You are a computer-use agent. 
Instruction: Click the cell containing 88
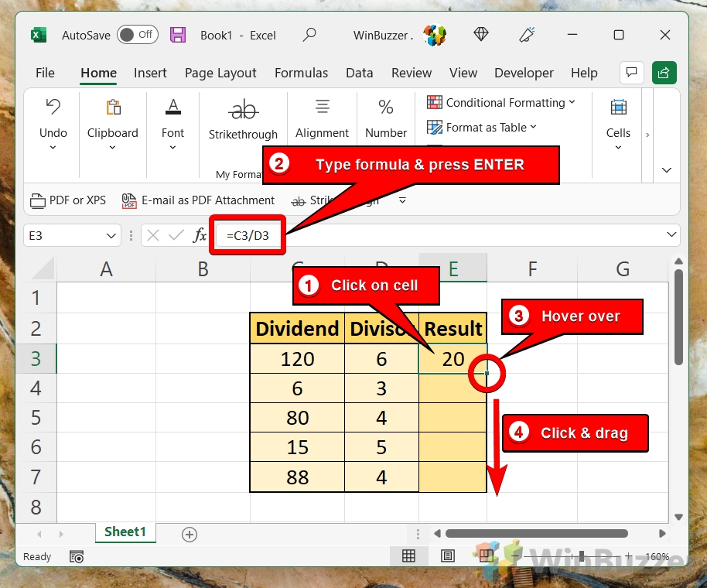297,477
